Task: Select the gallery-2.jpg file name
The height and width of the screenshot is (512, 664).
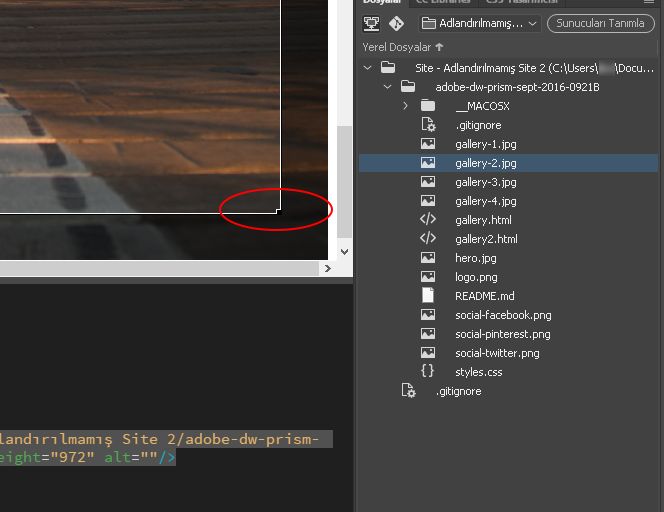Action: point(486,163)
